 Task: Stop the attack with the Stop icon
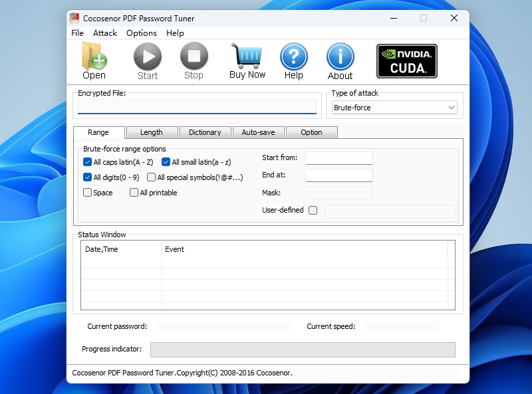[x=194, y=61]
